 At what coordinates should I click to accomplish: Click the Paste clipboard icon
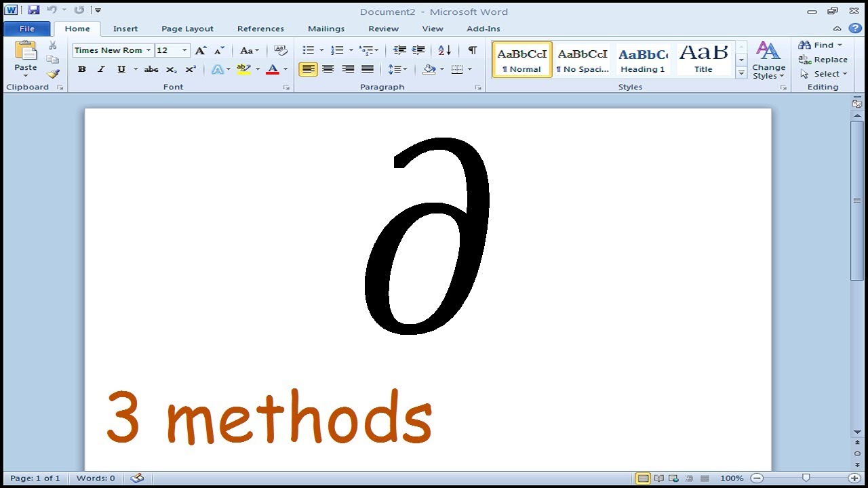(x=26, y=52)
